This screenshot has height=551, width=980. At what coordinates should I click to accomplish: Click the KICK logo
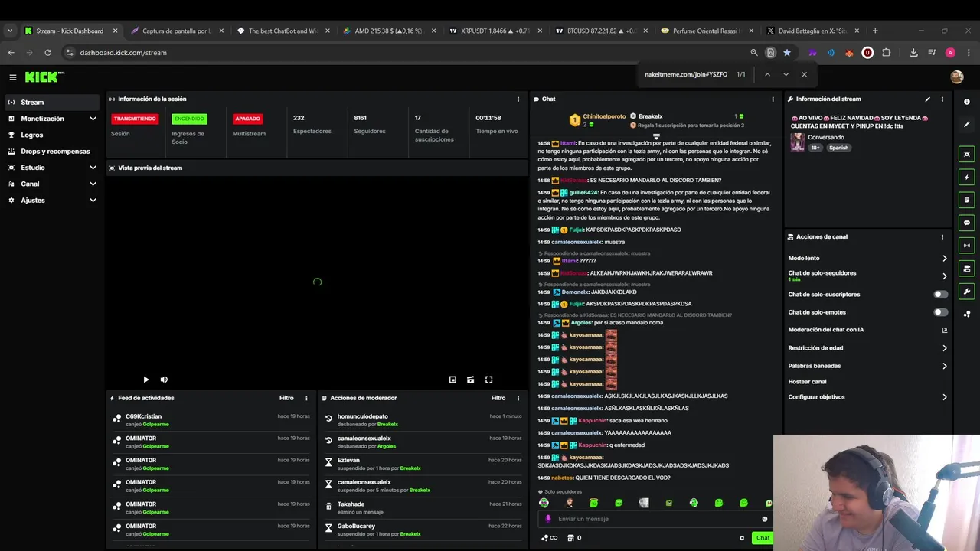[44, 77]
